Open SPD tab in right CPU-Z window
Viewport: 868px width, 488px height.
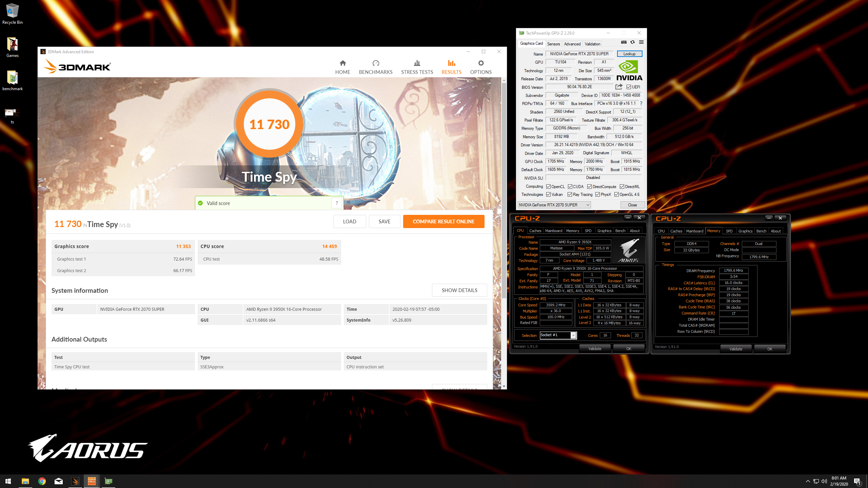729,231
